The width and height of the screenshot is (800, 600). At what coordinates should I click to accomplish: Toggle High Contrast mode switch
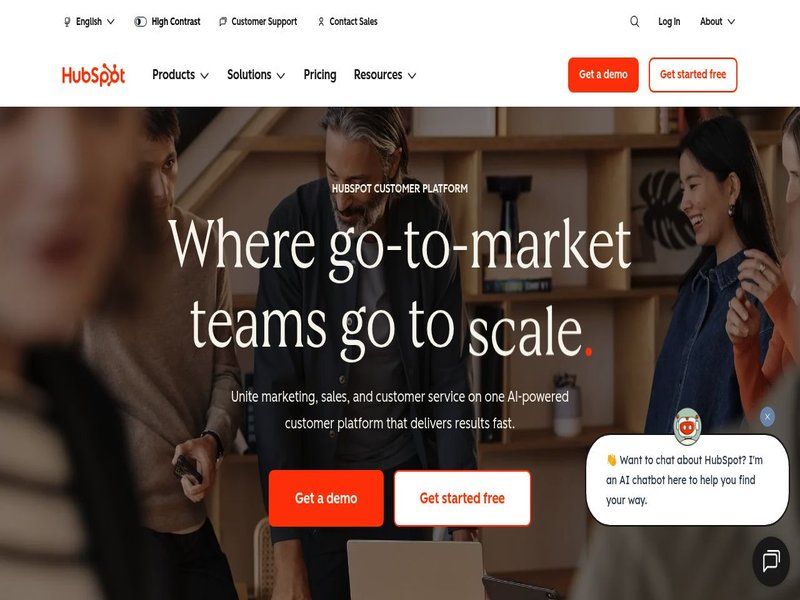tap(140, 21)
